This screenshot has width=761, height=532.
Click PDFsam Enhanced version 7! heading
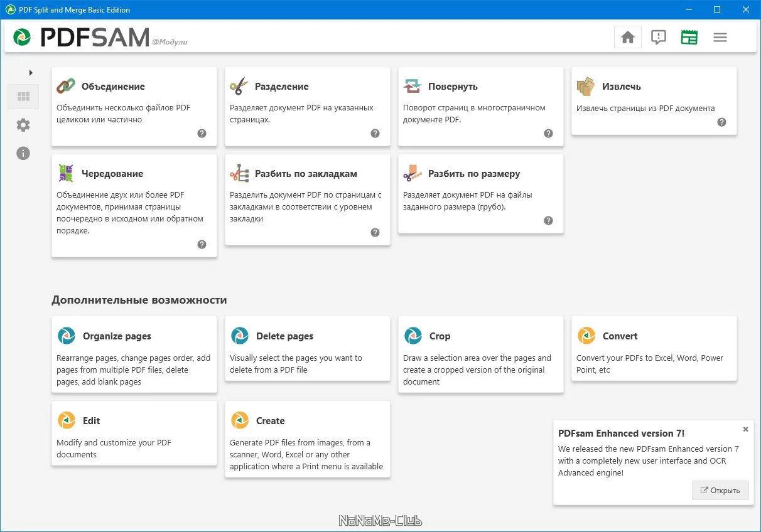pyautogui.click(x=622, y=433)
